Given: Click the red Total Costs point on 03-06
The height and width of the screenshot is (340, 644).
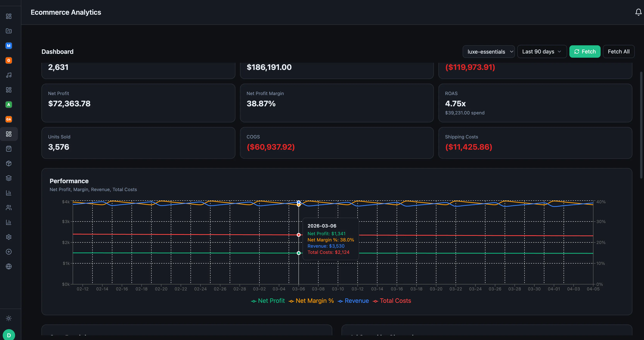Looking at the screenshot, I should pyautogui.click(x=299, y=235).
